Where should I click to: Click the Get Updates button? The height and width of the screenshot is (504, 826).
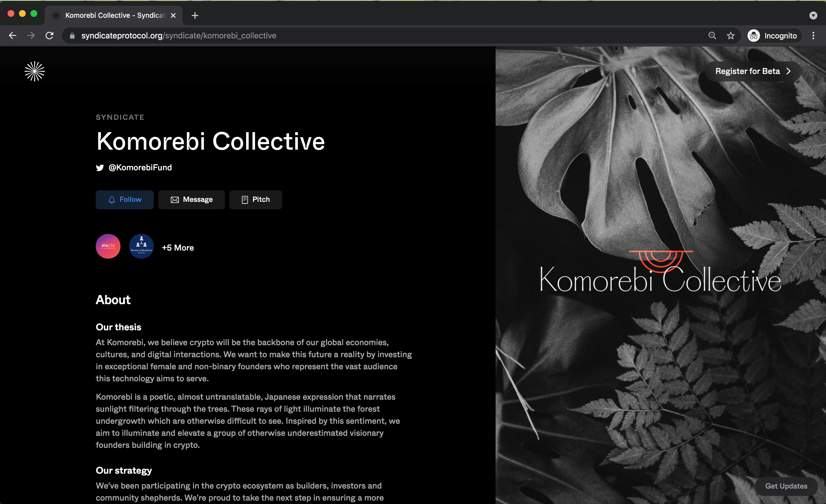point(786,486)
